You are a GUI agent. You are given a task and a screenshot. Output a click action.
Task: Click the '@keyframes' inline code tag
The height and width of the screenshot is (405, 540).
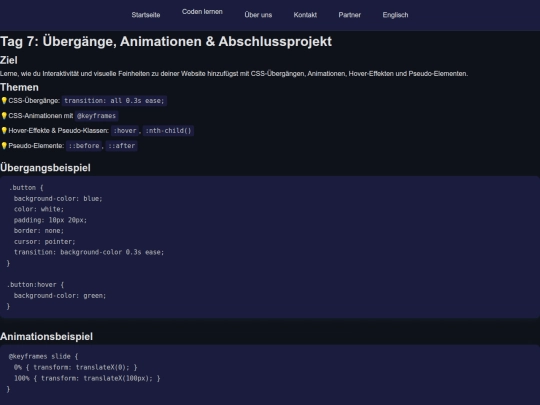(96, 116)
